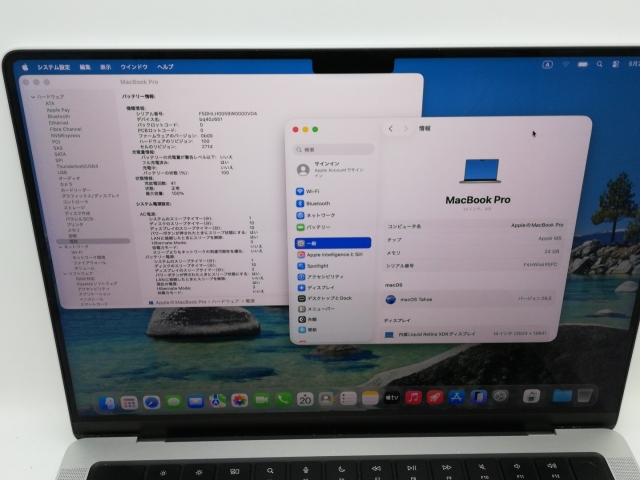Click the 検索 field in System Settings

tap(333, 149)
